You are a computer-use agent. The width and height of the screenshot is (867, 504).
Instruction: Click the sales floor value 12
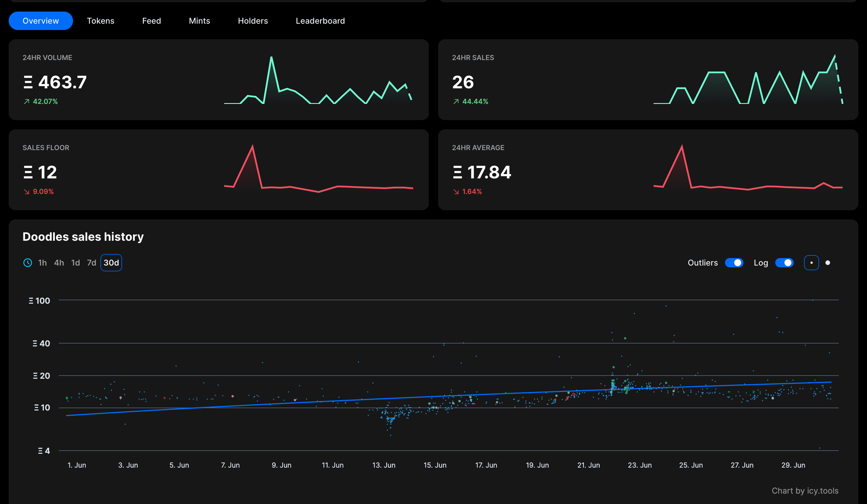click(x=40, y=172)
